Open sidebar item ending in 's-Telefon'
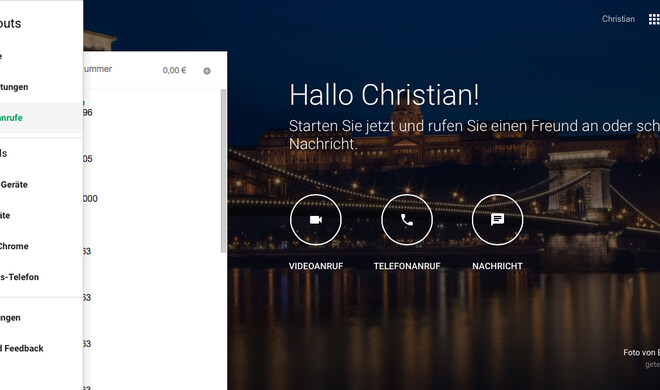This screenshot has height=390, width=660. click(41, 277)
